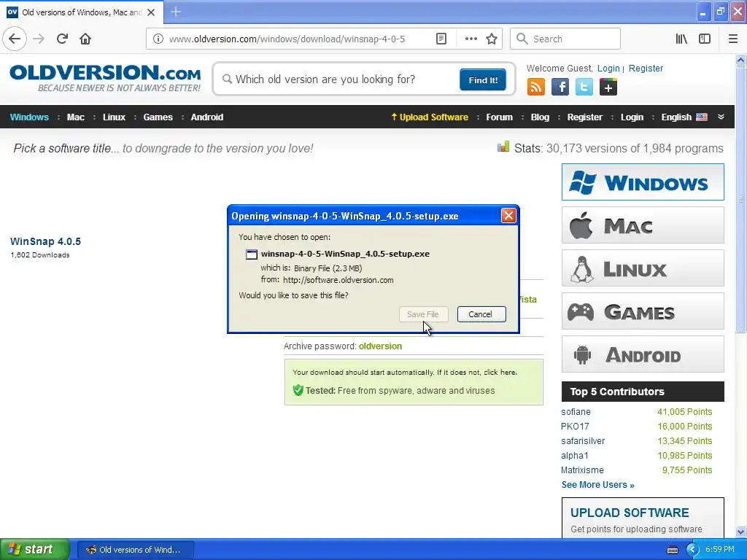747x560 pixels.
Task: Close the Old versions of Windows tab
Action: (151, 12)
